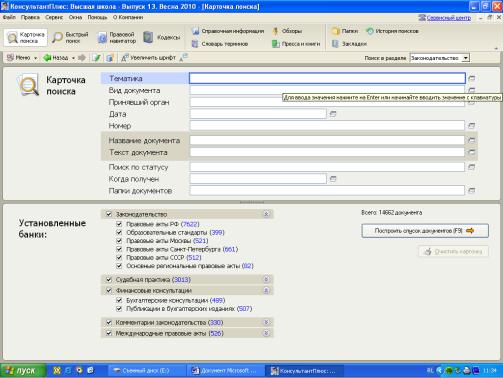Click the Сервисный центр link
The image size is (503, 378).
(449, 18)
